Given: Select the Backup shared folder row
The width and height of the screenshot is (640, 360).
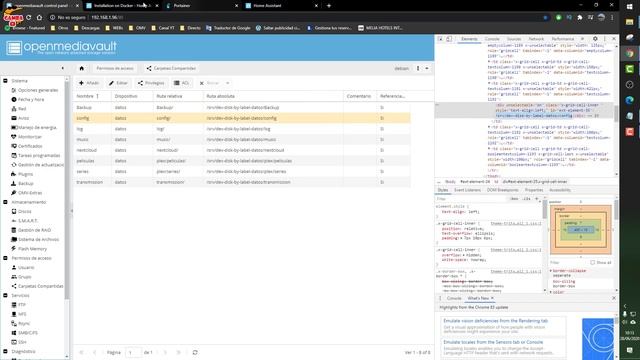Looking at the screenshot, I should click(x=242, y=107).
